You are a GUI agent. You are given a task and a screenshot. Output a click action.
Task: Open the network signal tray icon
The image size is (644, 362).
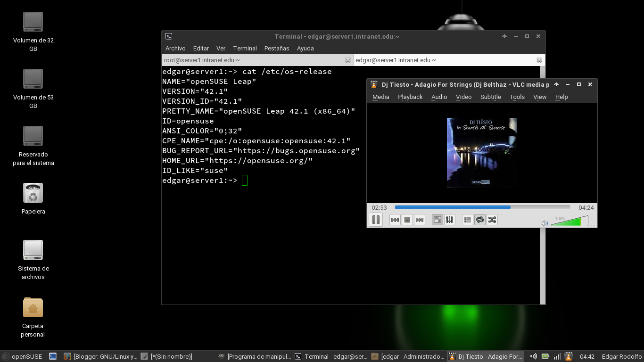point(557,357)
